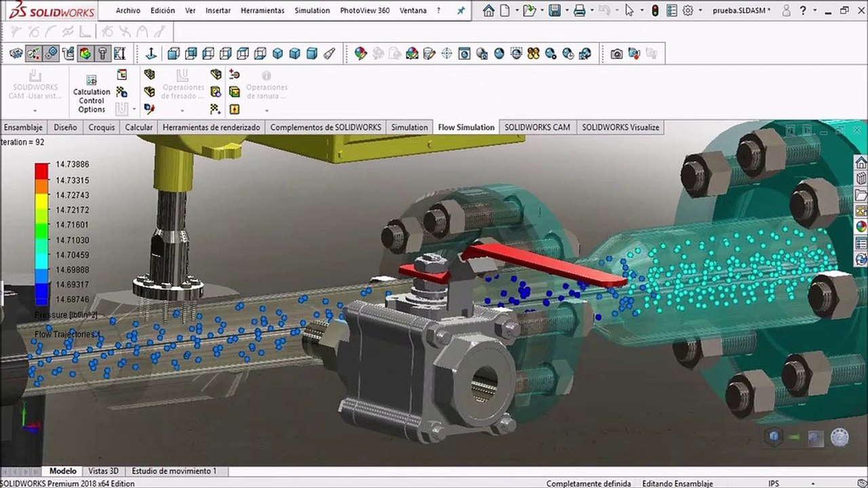Choose the Select cursor tool
The image size is (868, 488).
point(629,11)
